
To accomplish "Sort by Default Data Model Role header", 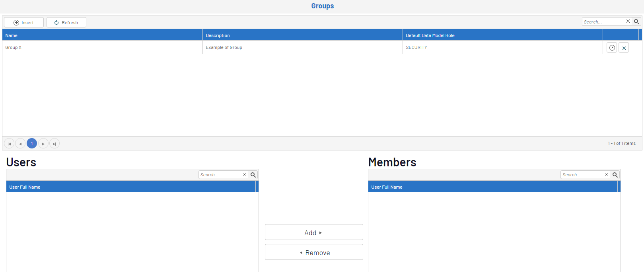I will (503, 35).
